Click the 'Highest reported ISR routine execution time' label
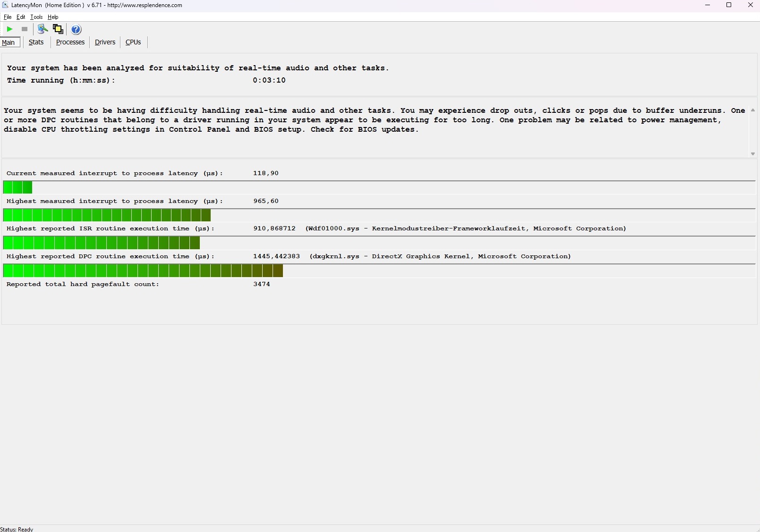 (111, 228)
